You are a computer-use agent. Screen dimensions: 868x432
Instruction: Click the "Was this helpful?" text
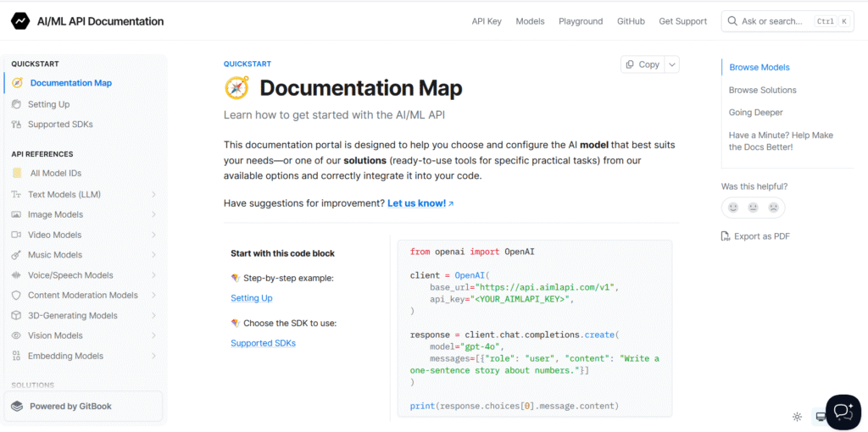point(754,187)
